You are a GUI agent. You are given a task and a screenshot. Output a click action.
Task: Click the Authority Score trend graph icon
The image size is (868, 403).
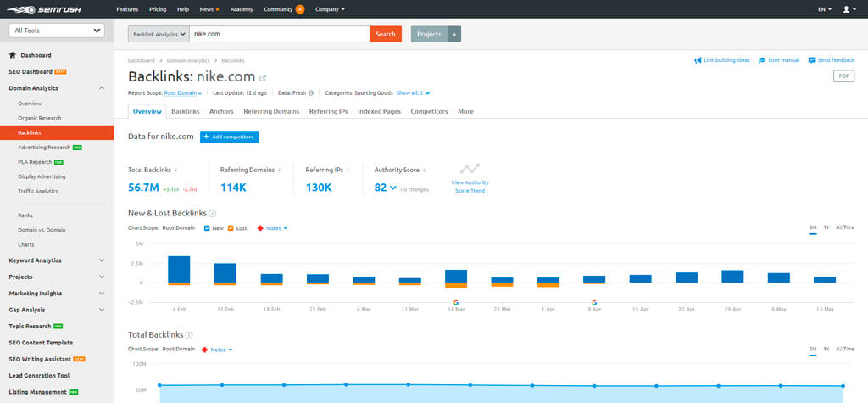coord(470,169)
